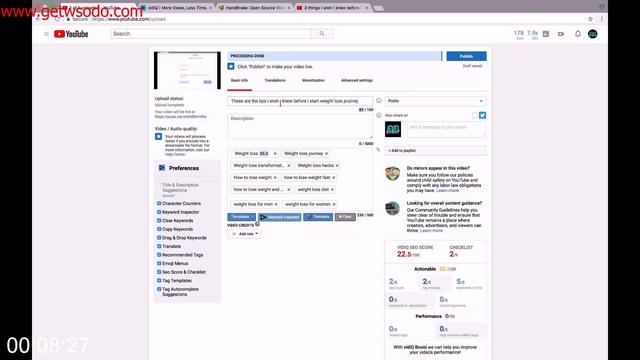Open the Add to playlist selector
The width and height of the screenshot is (640, 360).
tap(435, 151)
